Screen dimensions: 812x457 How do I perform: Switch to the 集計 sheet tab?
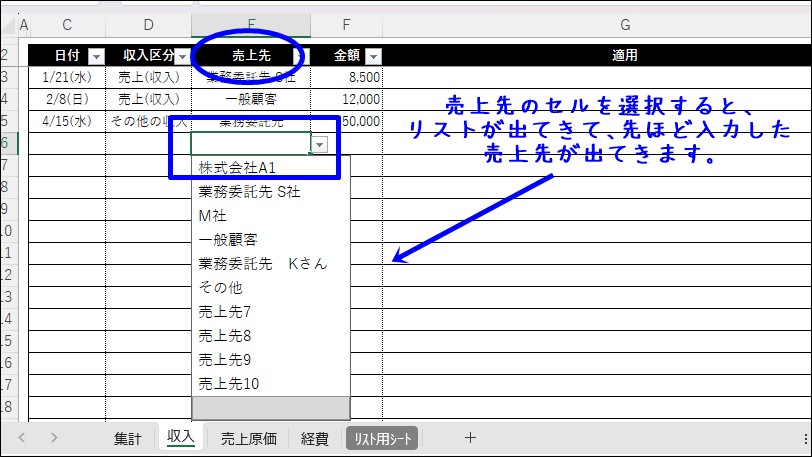tap(127, 438)
